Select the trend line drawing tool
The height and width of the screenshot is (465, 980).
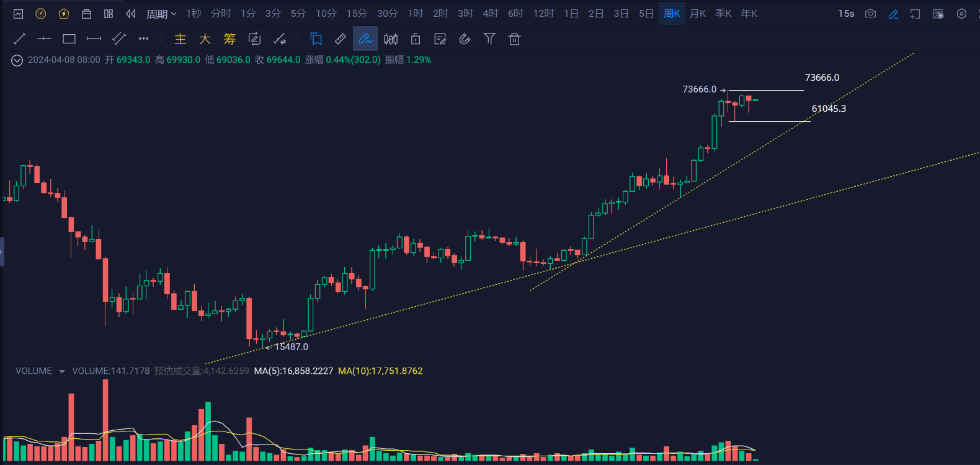[19, 39]
